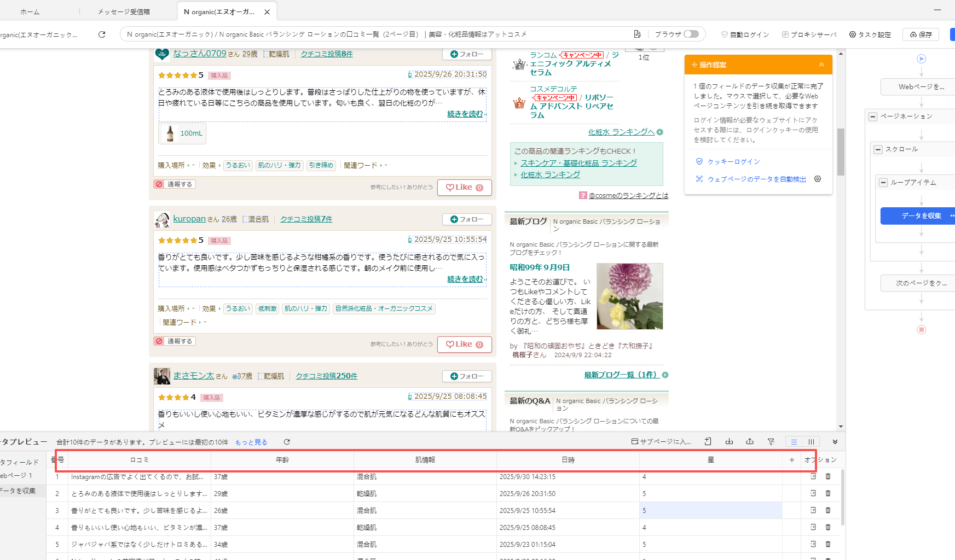Open 自動ログイン auto login settings
The height and width of the screenshot is (560, 955).
(745, 34)
